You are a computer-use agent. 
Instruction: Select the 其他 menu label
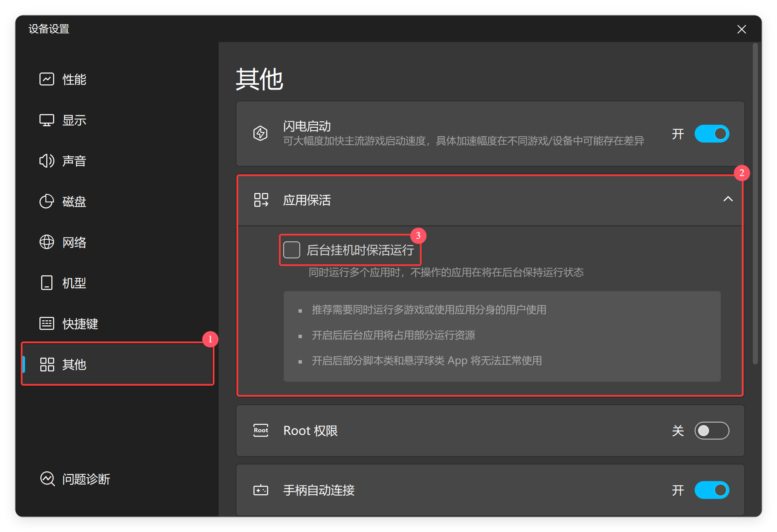[74, 364]
